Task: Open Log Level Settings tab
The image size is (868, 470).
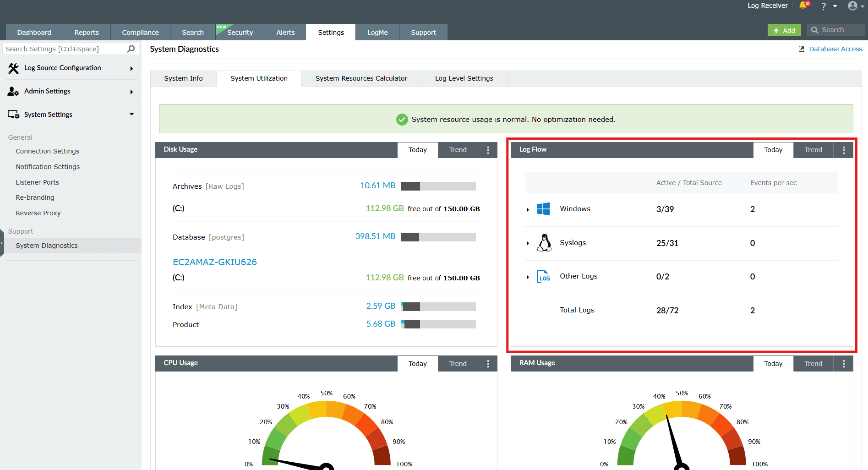Action: (464, 78)
